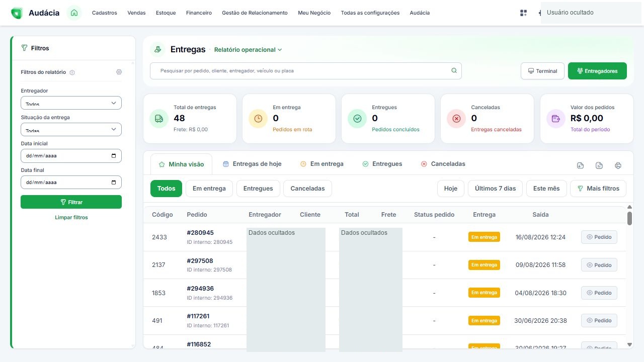Viewport: 644px width, 362px height.
Task: Select the Todos filter chip
Action: [166, 189]
